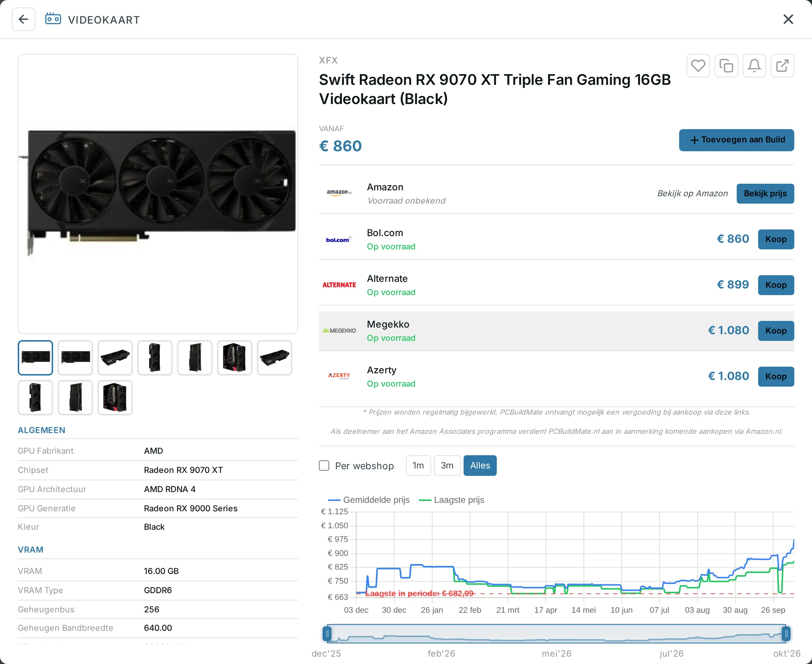Enable the Per webshop checkbox

click(x=324, y=466)
